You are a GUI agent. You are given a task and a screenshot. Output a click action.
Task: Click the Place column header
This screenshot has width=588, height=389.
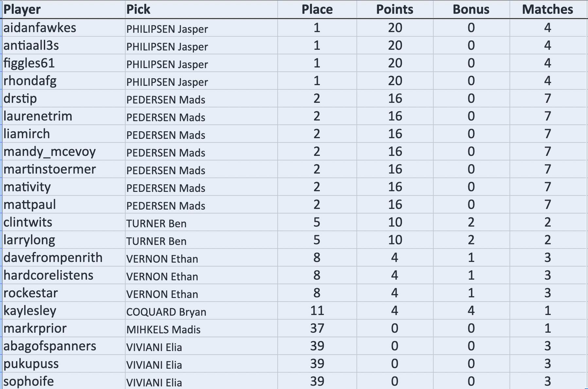(317, 9)
